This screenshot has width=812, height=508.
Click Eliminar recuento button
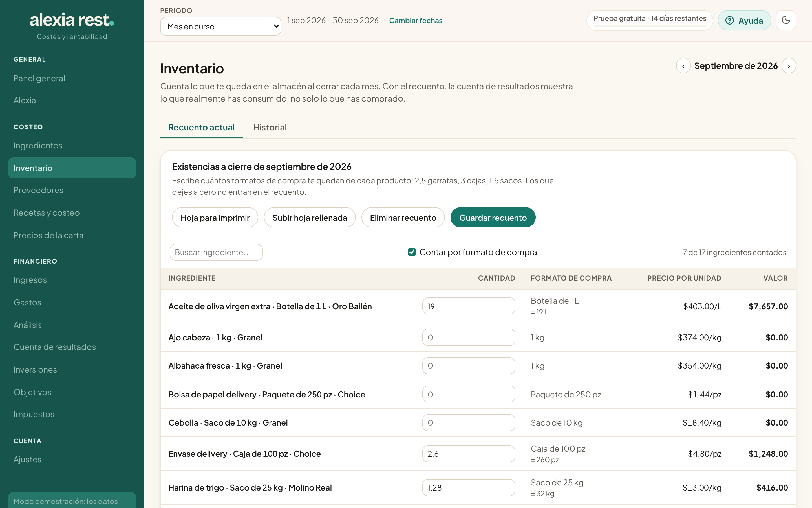coord(403,217)
